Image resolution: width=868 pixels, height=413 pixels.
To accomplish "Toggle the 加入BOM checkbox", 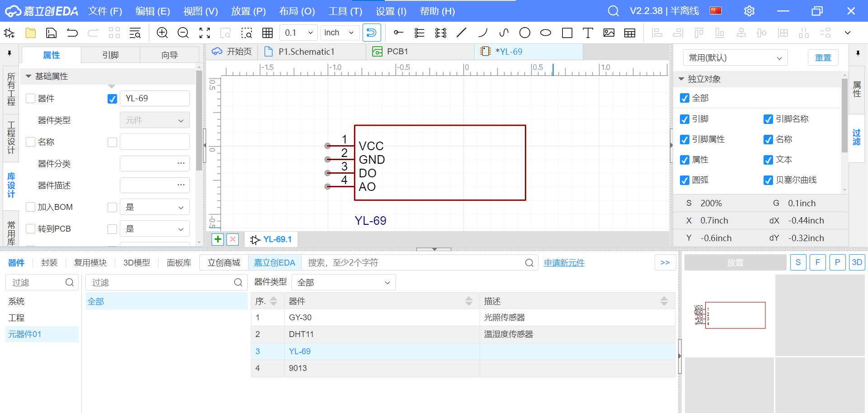I will 31,207.
